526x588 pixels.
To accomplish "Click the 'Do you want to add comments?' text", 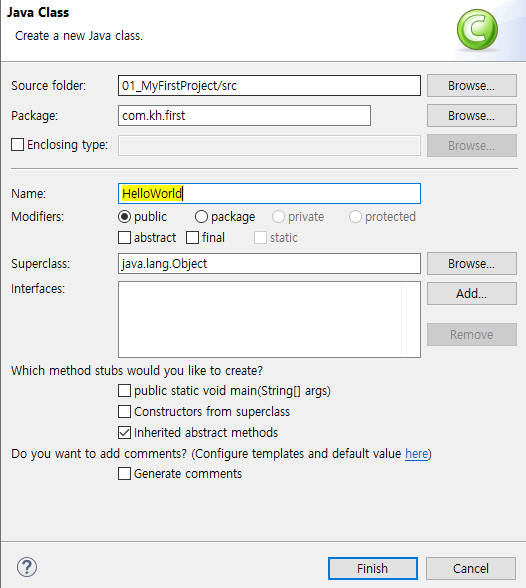I will (x=99, y=454).
